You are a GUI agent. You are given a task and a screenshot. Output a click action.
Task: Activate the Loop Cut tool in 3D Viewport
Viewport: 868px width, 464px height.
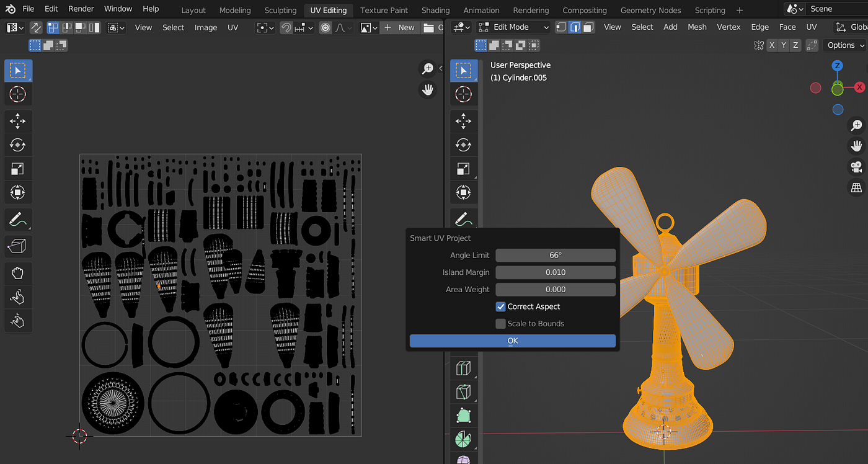pyautogui.click(x=463, y=368)
